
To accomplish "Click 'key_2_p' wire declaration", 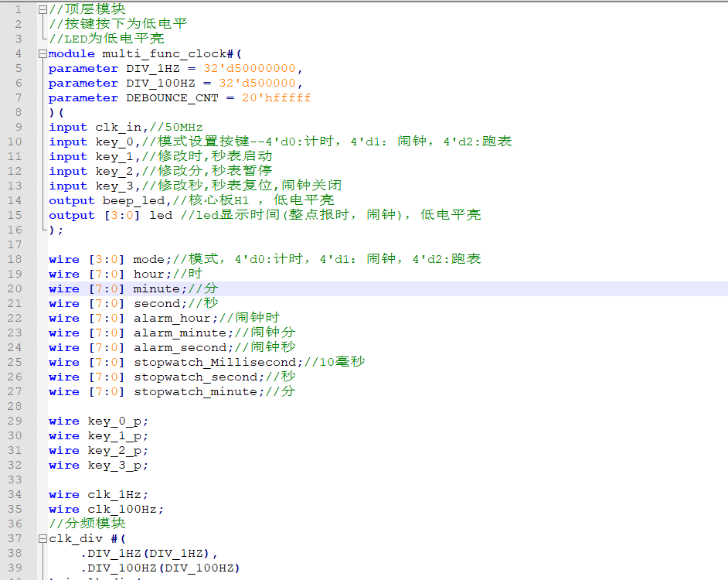I will pos(114,451).
